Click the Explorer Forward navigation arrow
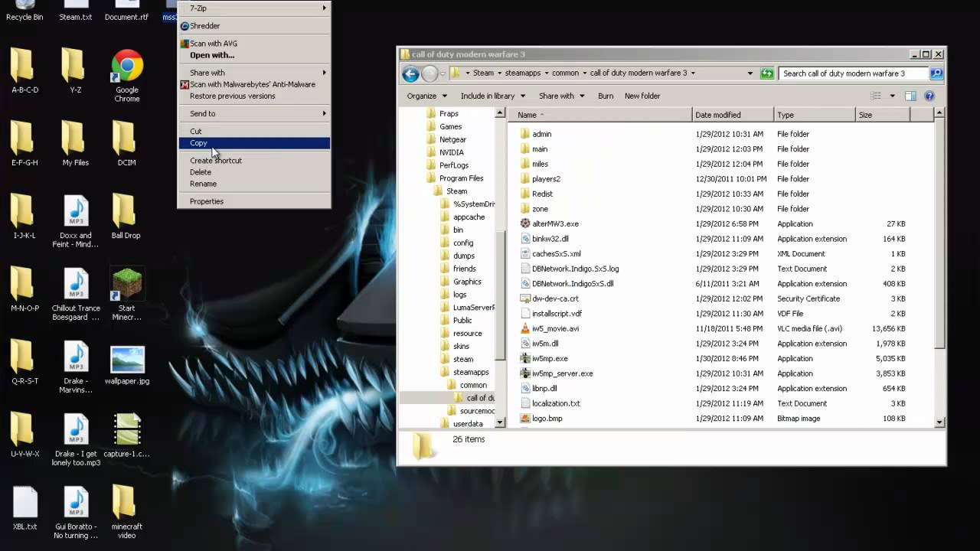 tap(430, 73)
